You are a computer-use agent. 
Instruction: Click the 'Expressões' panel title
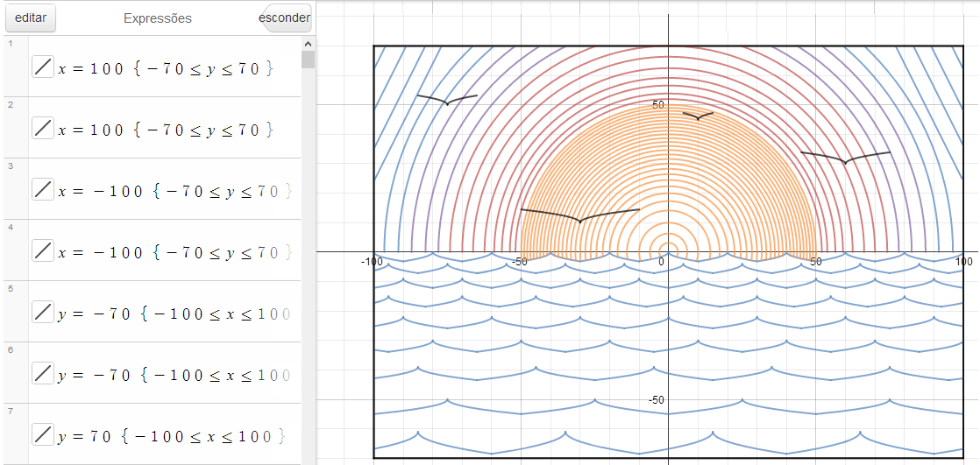point(158,18)
